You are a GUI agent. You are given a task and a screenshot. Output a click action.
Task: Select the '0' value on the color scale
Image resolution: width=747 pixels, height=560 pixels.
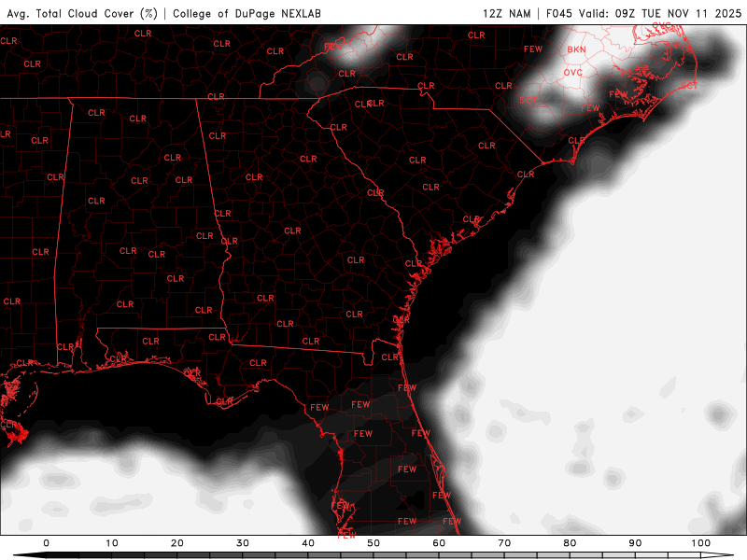pos(46,543)
